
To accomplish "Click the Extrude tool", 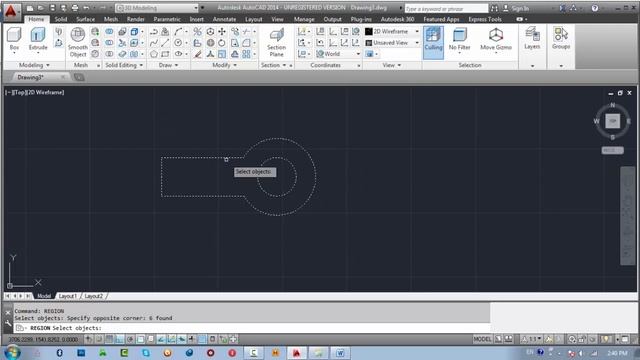I will pos(38,40).
